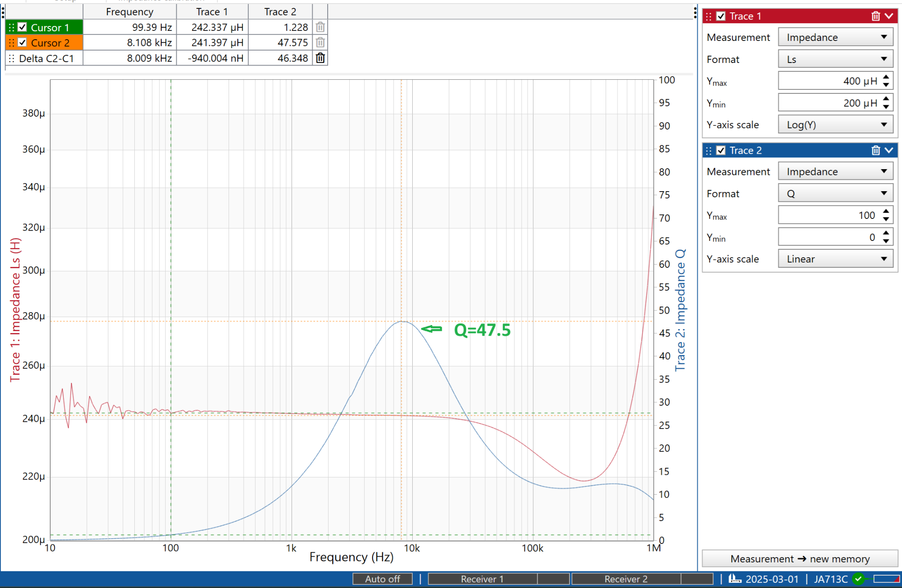Grab Cursor 2 drag handle
The height and width of the screenshot is (588, 902).
(11, 43)
